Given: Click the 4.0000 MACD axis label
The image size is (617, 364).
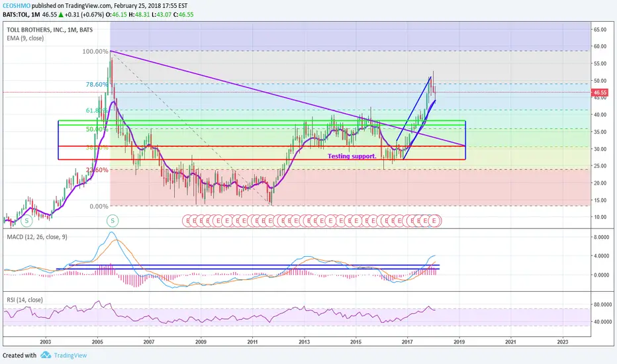Looking at the screenshot, I should pos(602,256).
